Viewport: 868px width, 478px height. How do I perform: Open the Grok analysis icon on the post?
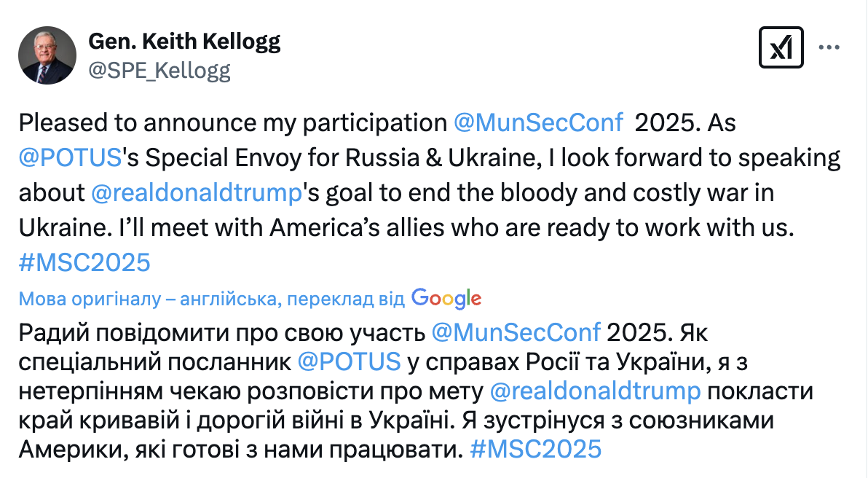[x=781, y=47]
